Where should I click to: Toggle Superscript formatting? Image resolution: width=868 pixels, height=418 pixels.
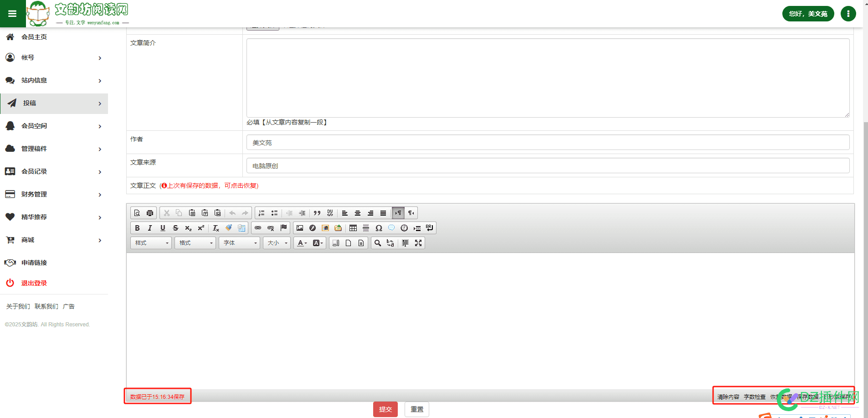pos(201,228)
